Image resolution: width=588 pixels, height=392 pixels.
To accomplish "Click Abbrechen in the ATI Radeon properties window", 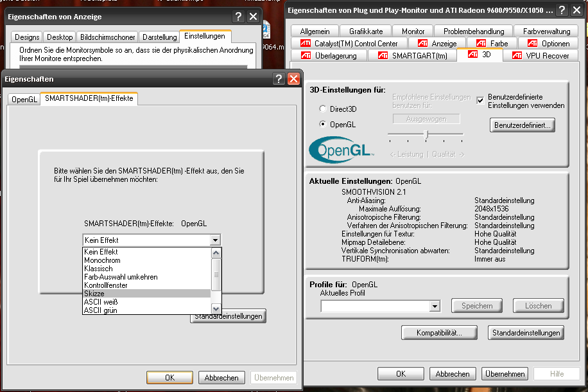I will pyautogui.click(x=453, y=374).
